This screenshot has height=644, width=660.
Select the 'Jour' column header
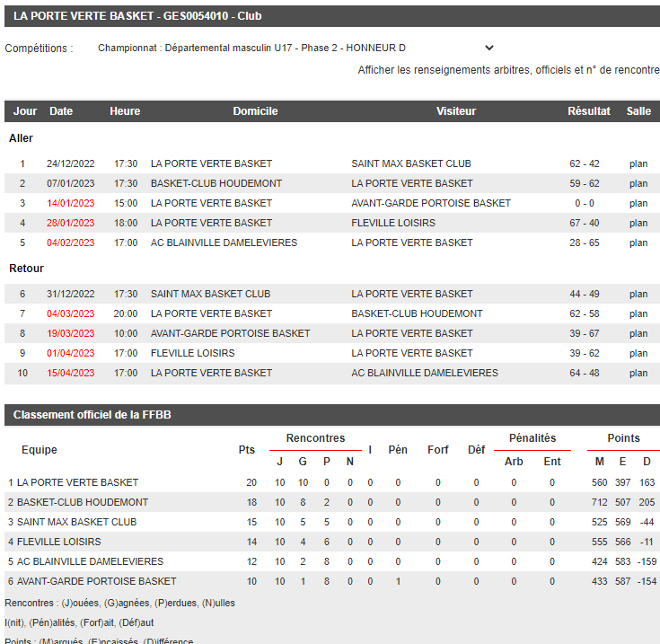point(25,111)
